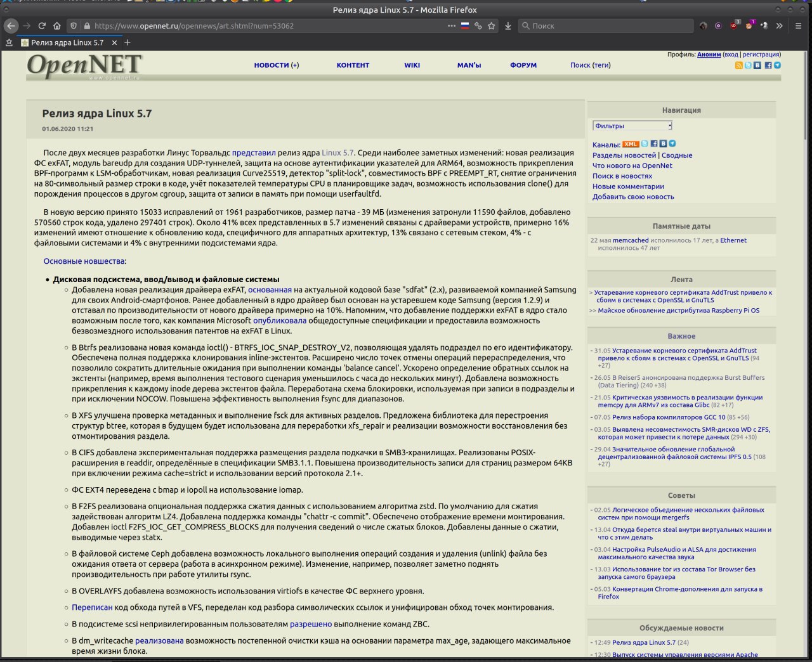This screenshot has height=662, width=812.
Task: Open the НОВОСТИ menu item
Action: (272, 65)
